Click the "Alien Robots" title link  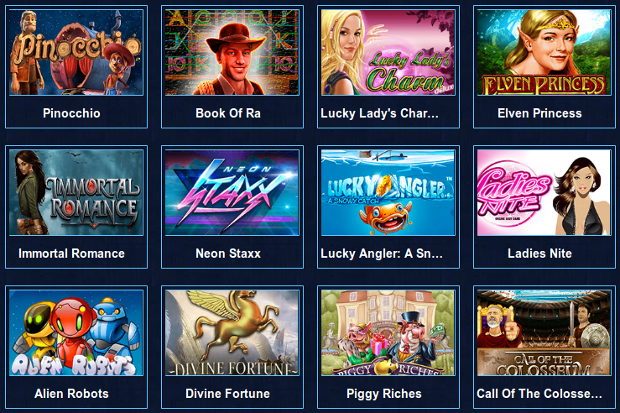click(72, 394)
